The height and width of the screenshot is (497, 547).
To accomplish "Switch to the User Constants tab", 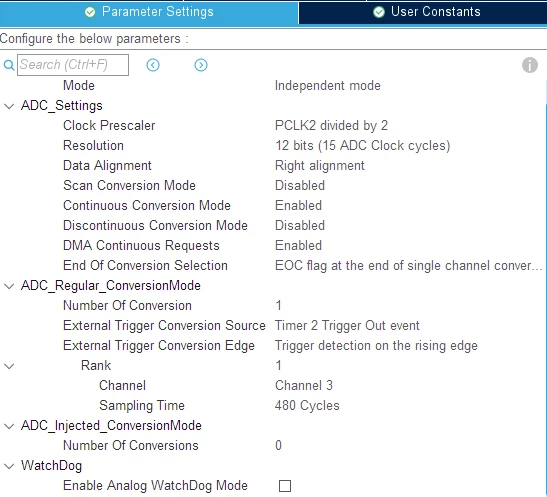I will pyautogui.click(x=422, y=12).
